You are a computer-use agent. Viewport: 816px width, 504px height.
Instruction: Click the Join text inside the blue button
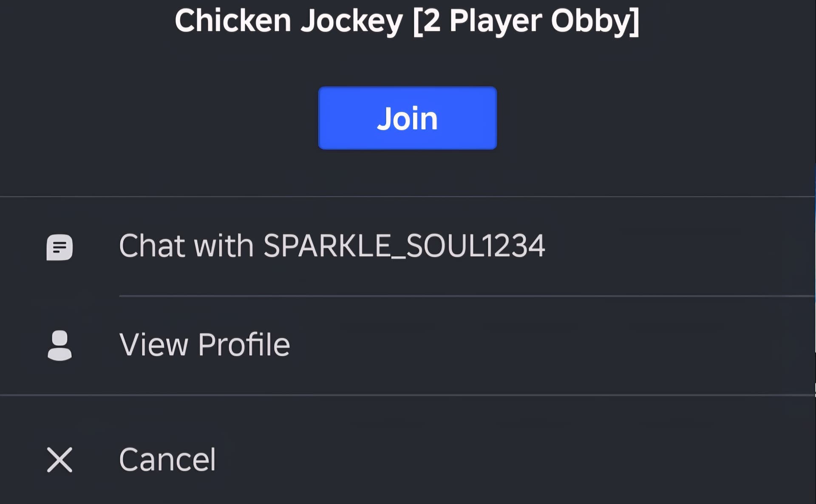(x=407, y=119)
